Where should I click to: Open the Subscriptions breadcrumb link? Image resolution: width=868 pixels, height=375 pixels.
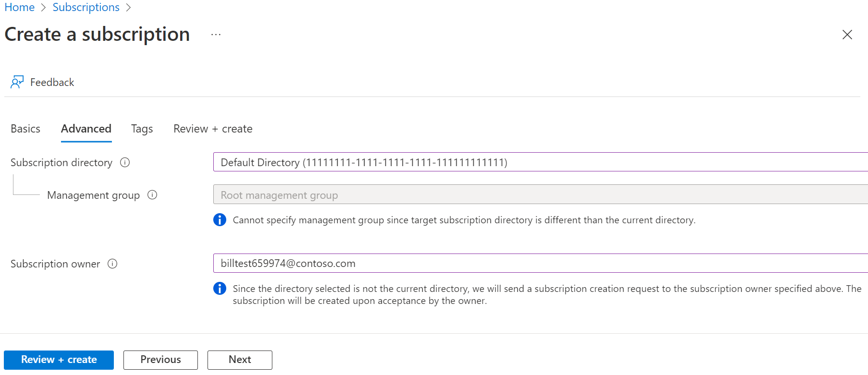point(86,7)
